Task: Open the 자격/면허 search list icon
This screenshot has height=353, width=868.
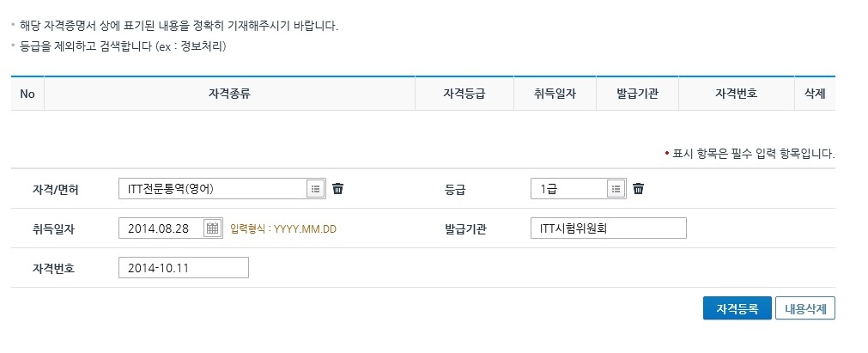Action: click(x=315, y=189)
